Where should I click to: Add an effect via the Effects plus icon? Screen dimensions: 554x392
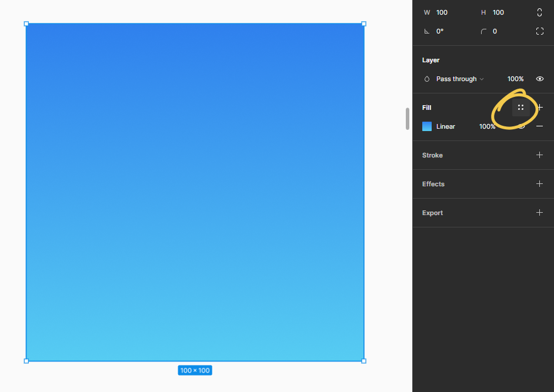[x=539, y=184]
